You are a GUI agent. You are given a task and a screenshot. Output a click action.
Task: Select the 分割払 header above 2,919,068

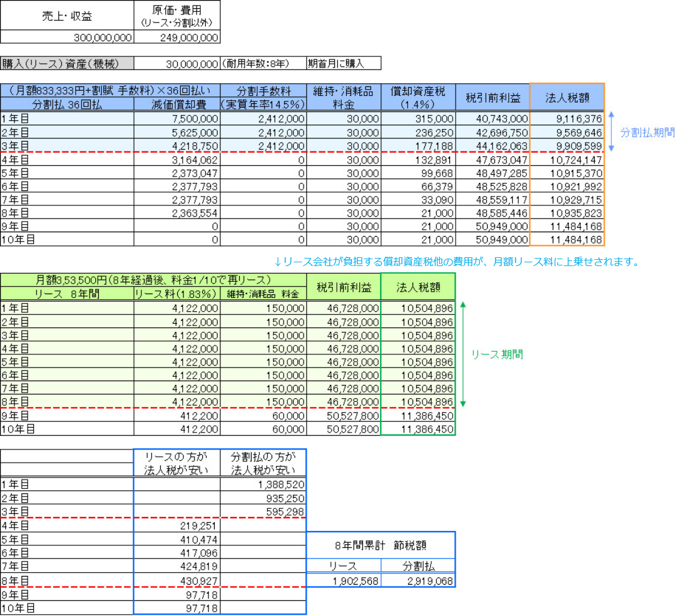click(x=418, y=565)
